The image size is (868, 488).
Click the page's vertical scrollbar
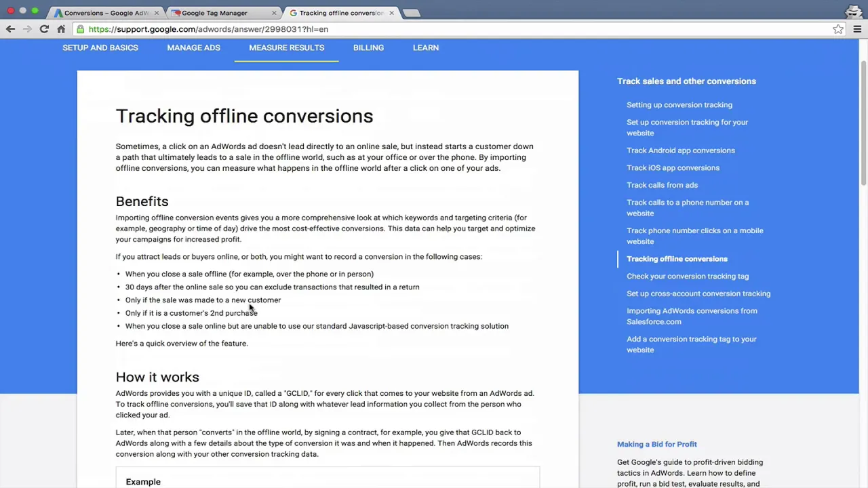coord(863,122)
